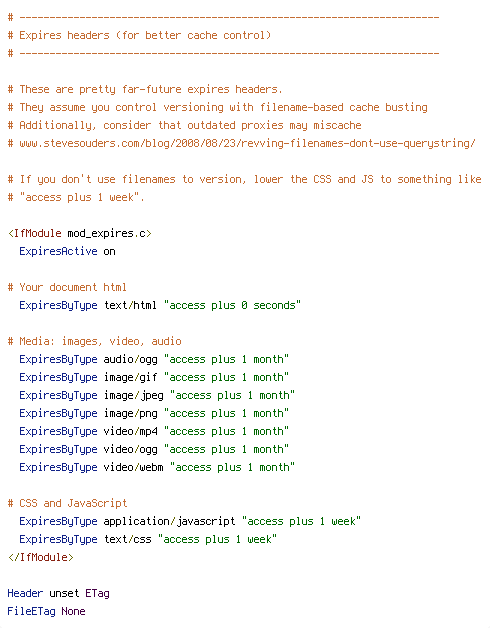
Task: Click the ExpiresActive directive keyword
Action: pos(58,252)
